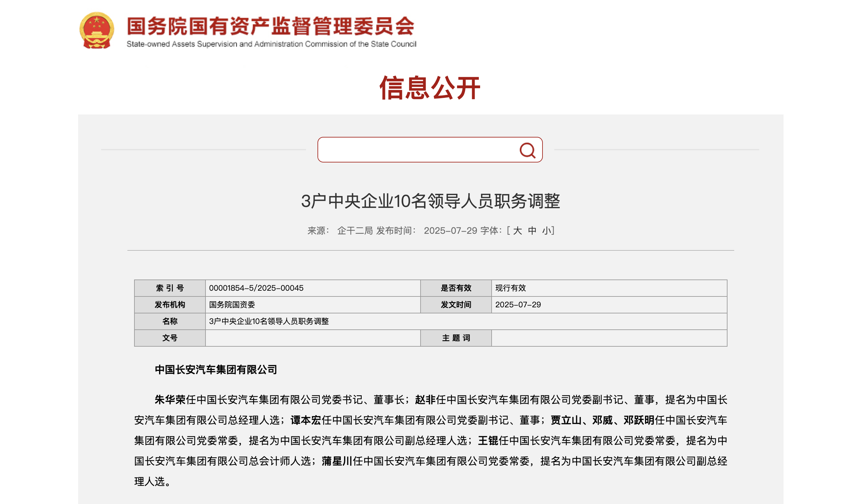The width and height of the screenshot is (868, 504).
Task: Click the bold name 王锟
Action: click(488, 440)
